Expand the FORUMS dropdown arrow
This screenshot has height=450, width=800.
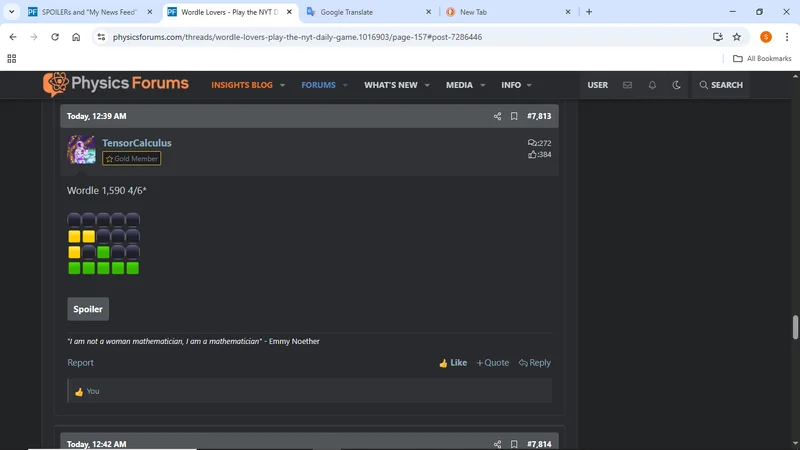click(345, 85)
